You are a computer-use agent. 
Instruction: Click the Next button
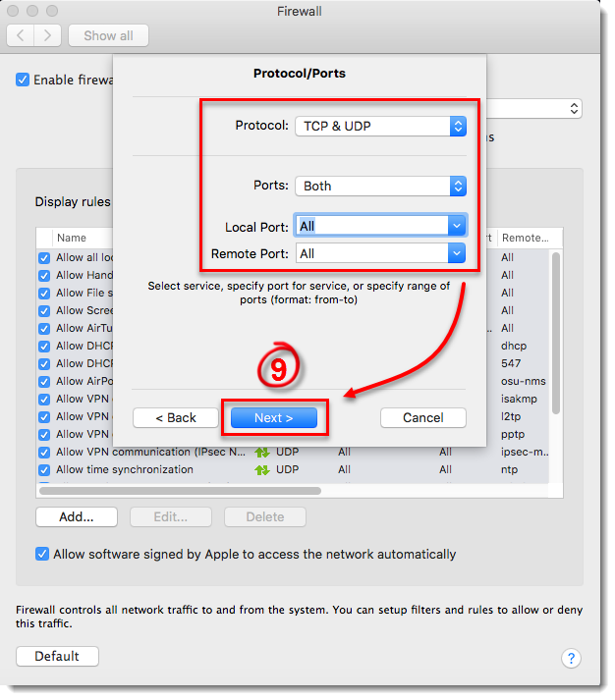click(x=274, y=418)
